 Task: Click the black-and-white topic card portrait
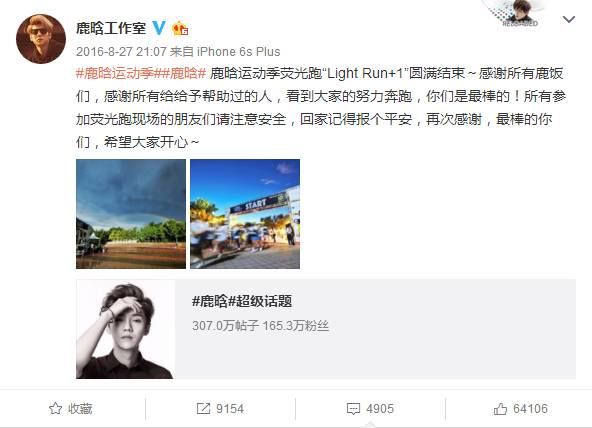(125, 329)
